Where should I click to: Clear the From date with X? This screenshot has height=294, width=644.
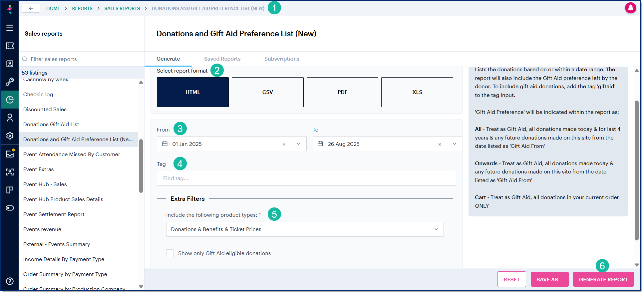pyautogui.click(x=284, y=144)
